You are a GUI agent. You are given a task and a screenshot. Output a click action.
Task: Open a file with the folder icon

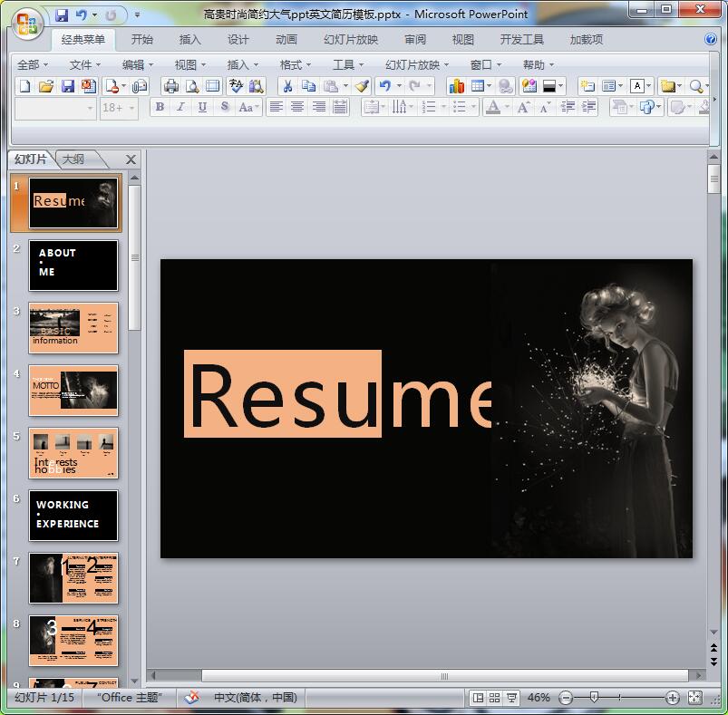[46, 86]
